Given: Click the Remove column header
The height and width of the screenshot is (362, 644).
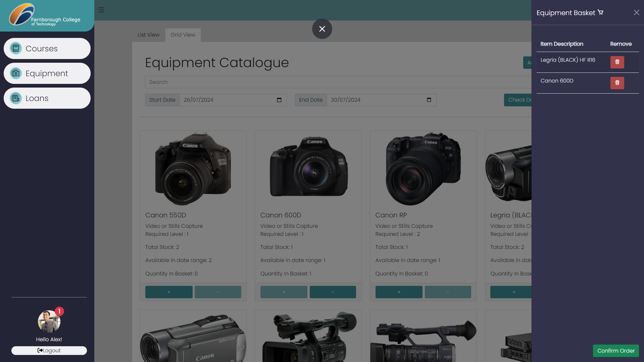Looking at the screenshot, I should 621,44.
